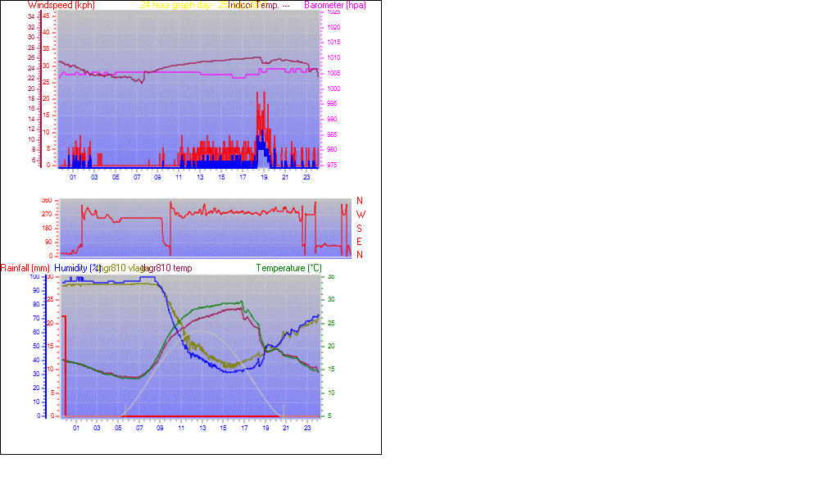Click hour 13 tick on windspeed chart
This screenshot has width=826, height=504.
click(201, 176)
